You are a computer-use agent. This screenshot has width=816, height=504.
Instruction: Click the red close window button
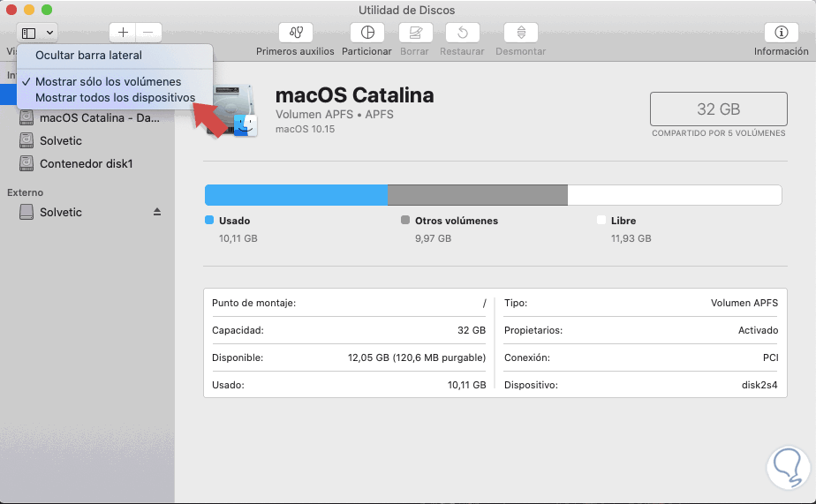coord(11,10)
